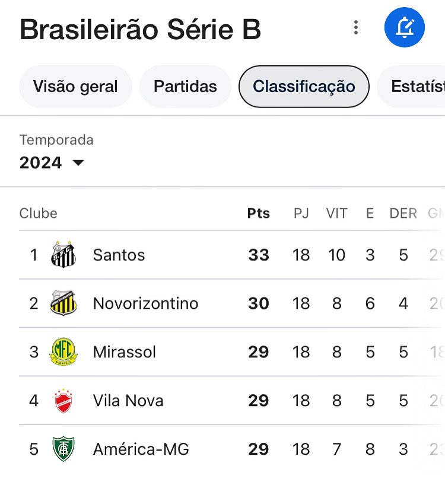The width and height of the screenshot is (445, 504).
Task: Click the Pts column header
Action: [258, 214]
